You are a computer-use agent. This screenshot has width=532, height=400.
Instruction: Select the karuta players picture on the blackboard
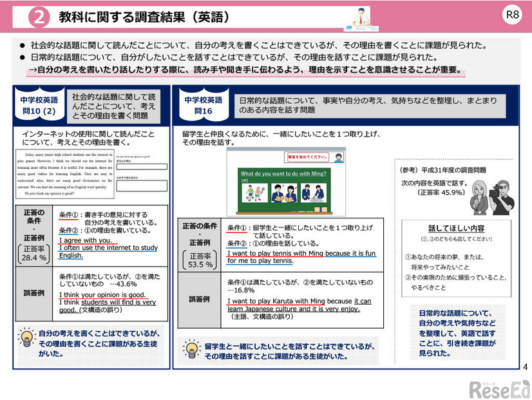(314, 193)
